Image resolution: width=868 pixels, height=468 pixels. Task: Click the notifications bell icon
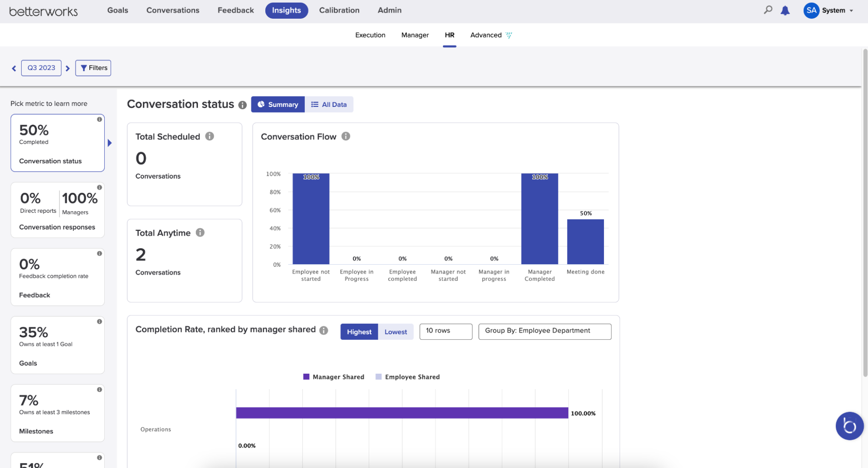(x=785, y=10)
